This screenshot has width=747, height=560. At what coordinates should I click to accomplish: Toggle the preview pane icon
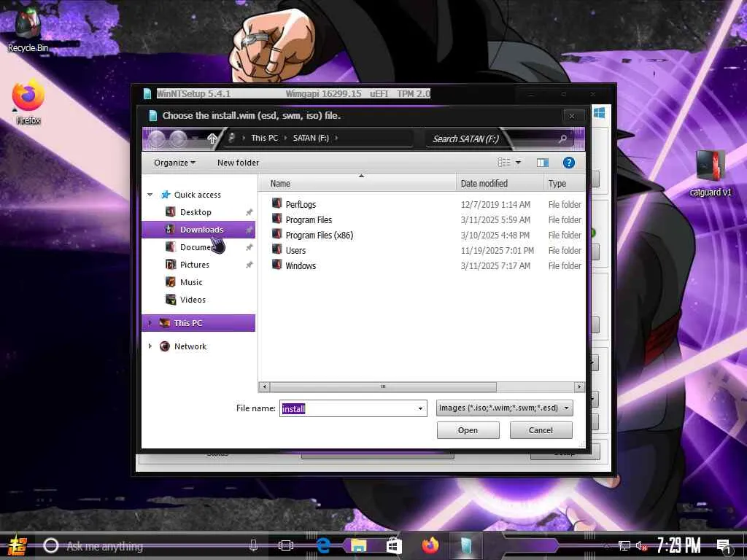coord(542,163)
